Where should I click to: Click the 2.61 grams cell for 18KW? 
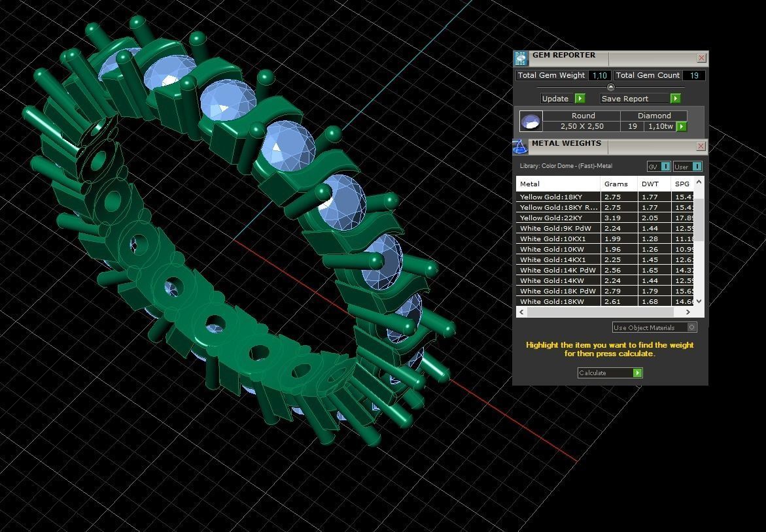tap(619, 302)
